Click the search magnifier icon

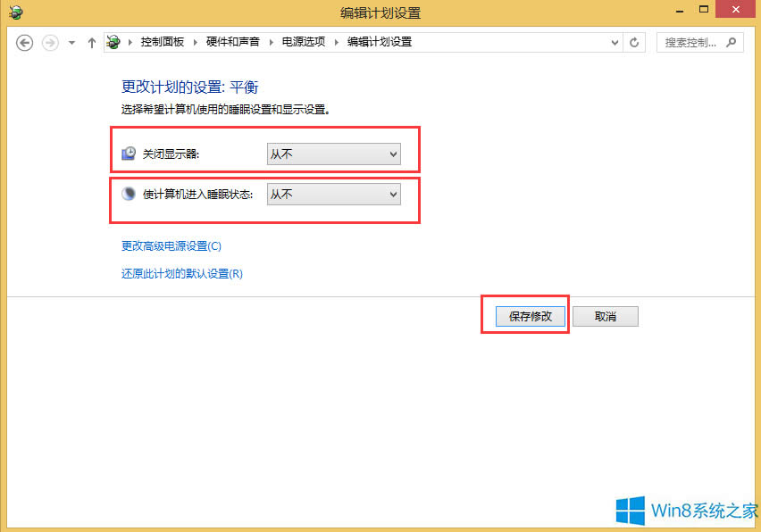[x=731, y=42]
